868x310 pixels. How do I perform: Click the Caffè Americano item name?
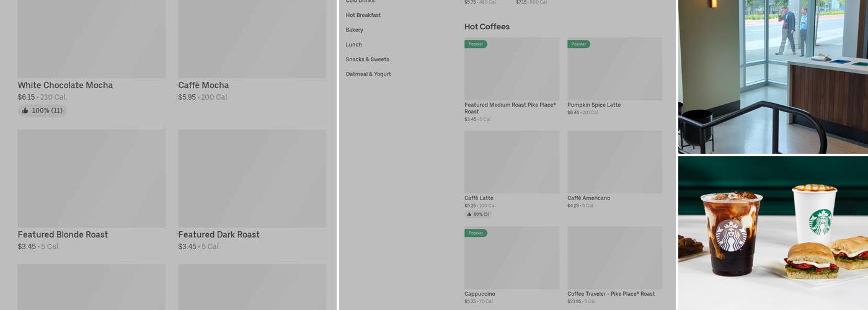click(588, 198)
